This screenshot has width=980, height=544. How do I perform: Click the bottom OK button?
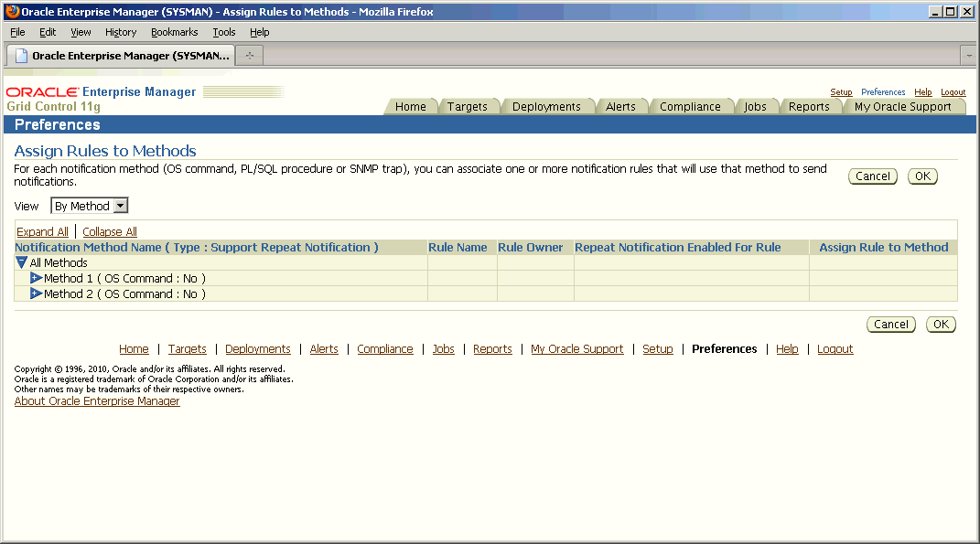(x=941, y=325)
